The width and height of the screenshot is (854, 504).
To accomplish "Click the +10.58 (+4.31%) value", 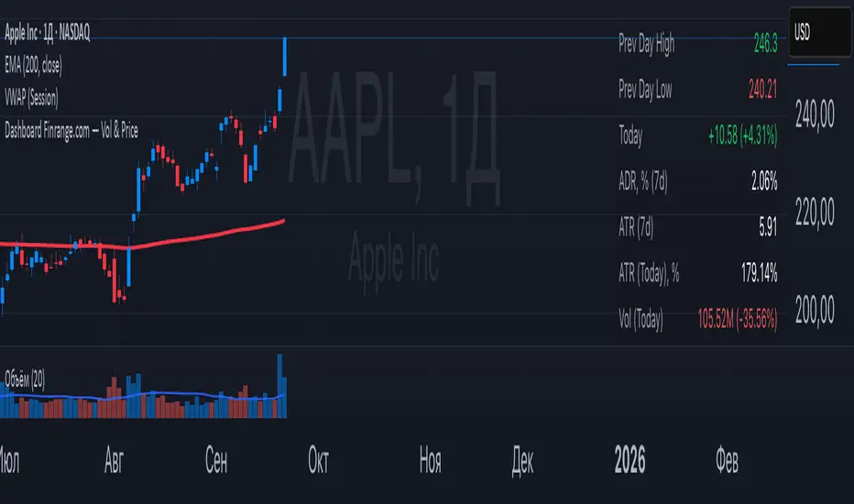I will [742, 135].
